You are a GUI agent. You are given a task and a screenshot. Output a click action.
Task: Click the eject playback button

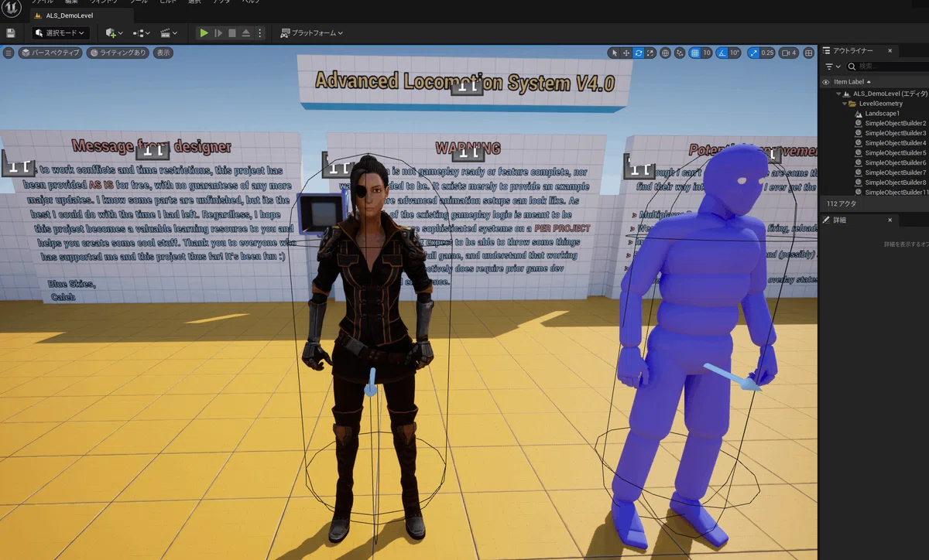pos(245,33)
